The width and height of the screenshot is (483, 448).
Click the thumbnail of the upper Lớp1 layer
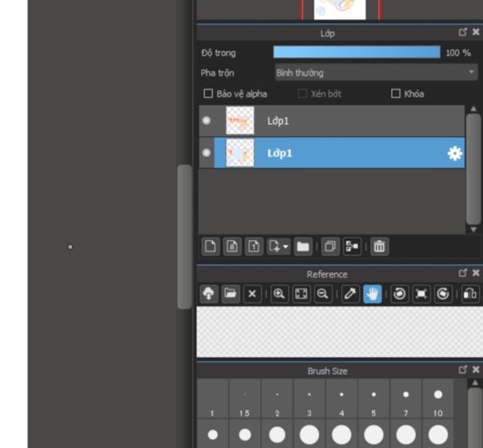(240, 120)
